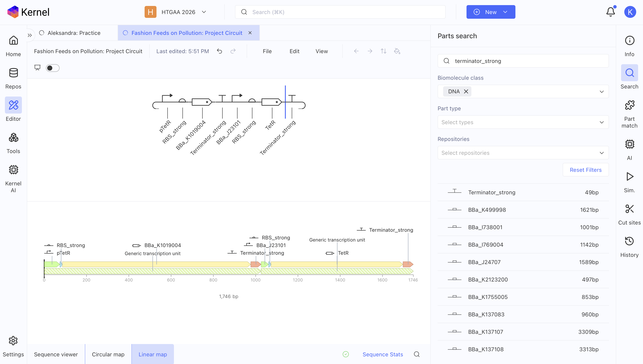Open the Tools sidebar icon
The width and height of the screenshot is (643, 364).
(x=13, y=138)
